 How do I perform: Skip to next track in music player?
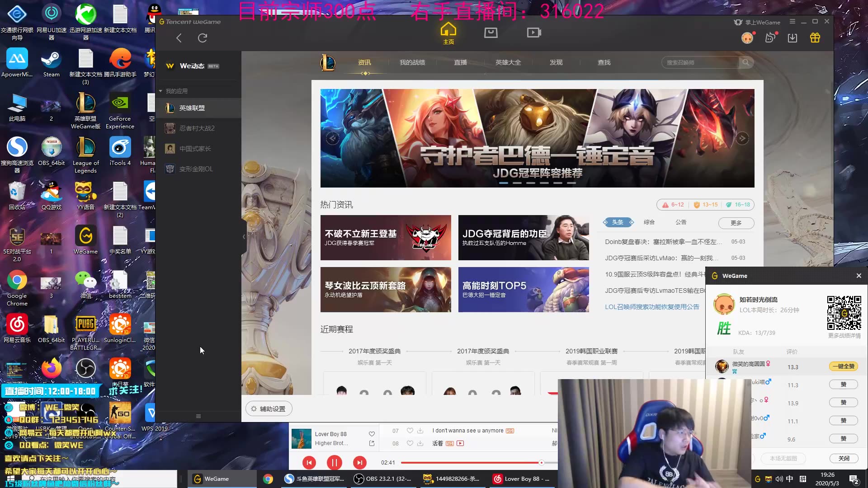pos(360,462)
